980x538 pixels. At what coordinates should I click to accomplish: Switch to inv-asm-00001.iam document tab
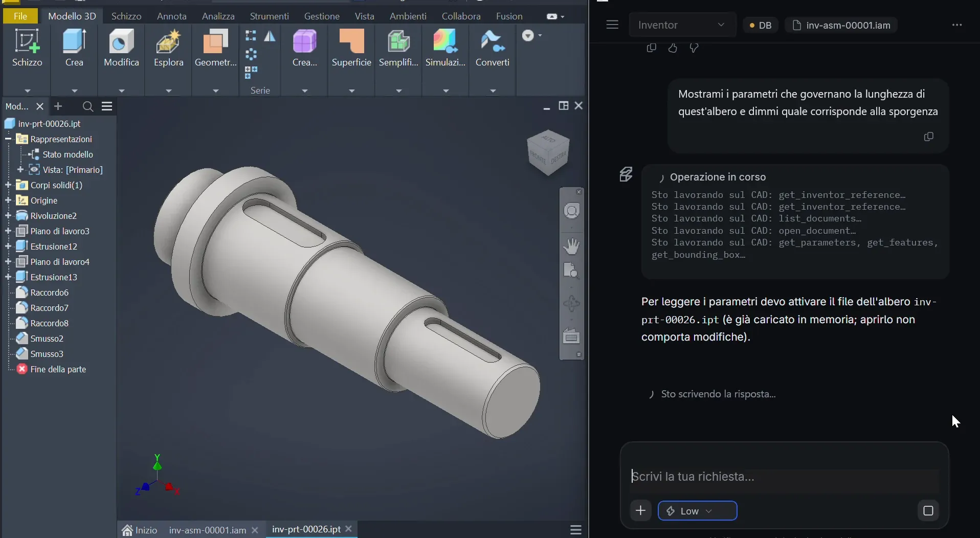(207, 530)
